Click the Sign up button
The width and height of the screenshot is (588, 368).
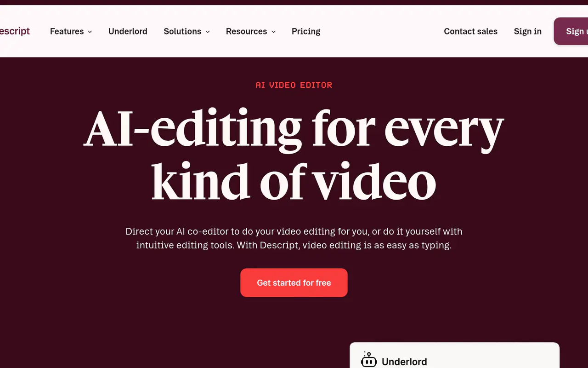coord(571,31)
